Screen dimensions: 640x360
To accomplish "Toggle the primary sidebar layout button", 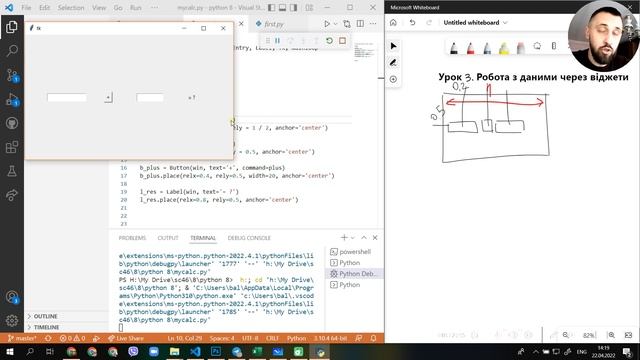I will (x=271, y=8).
